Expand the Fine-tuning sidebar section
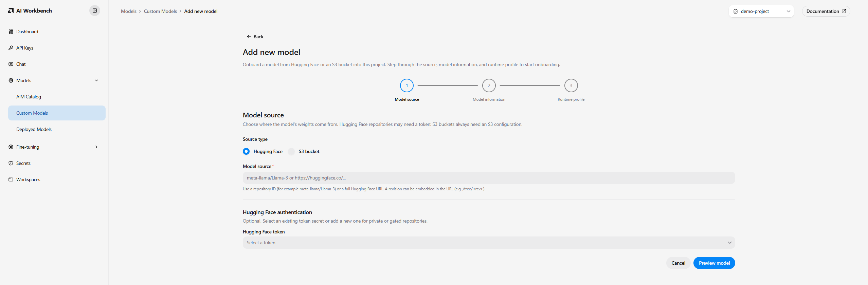This screenshot has width=868, height=285. click(96, 147)
